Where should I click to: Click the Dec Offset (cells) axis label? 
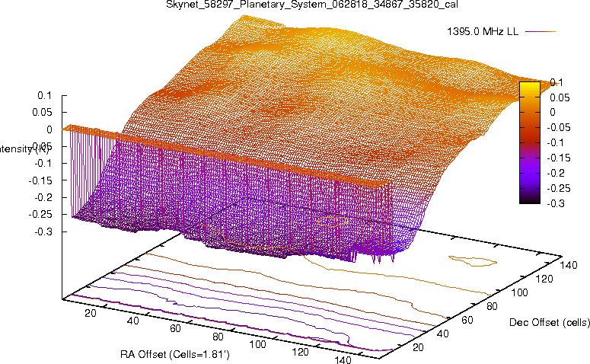pos(550,322)
